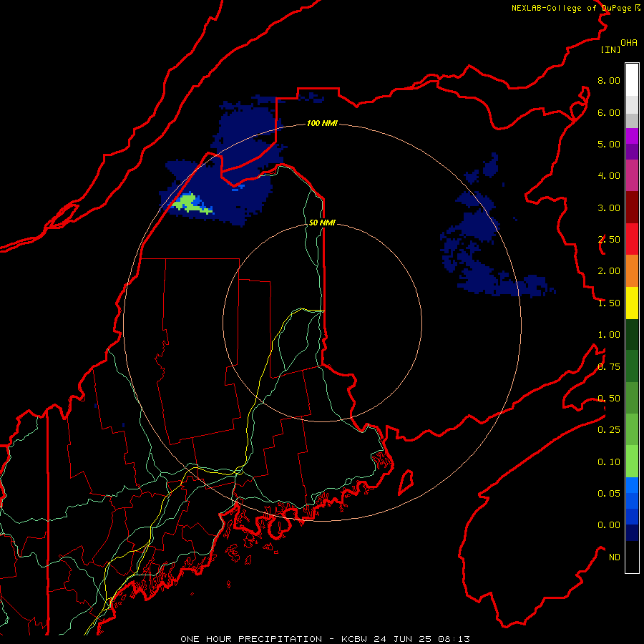This screenshot has width=644, height=644.
Task: Select the 3.00 legend value
Action: (x=609, y=208)
